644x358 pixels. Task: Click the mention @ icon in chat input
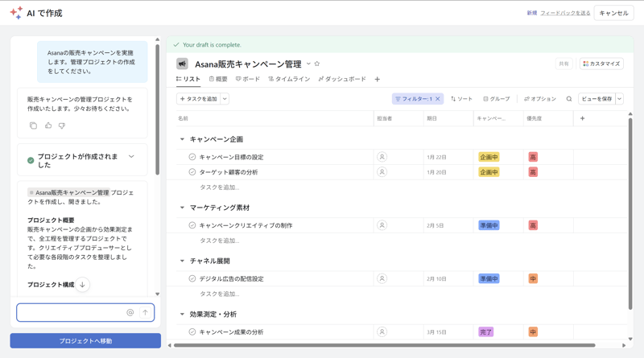pos(130,312)
